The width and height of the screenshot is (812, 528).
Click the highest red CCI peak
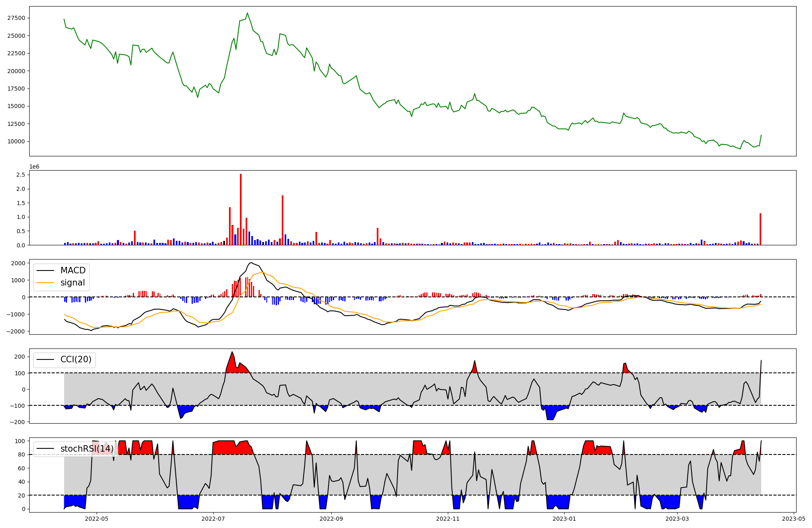tap(232, 353)
